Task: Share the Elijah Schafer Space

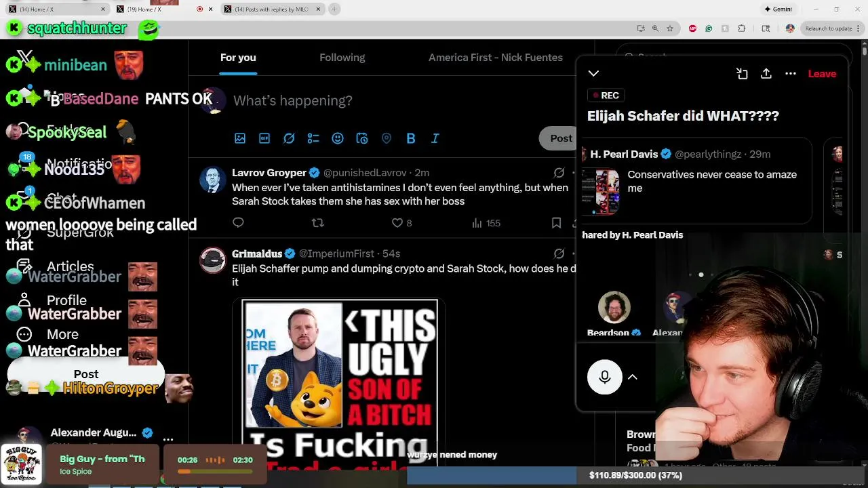Action: 766,73
